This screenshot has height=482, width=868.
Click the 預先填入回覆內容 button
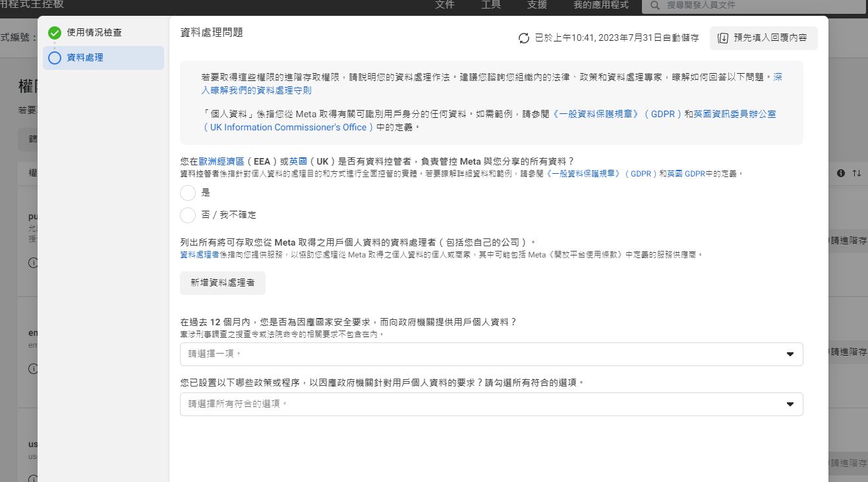[x=763, y=38]
